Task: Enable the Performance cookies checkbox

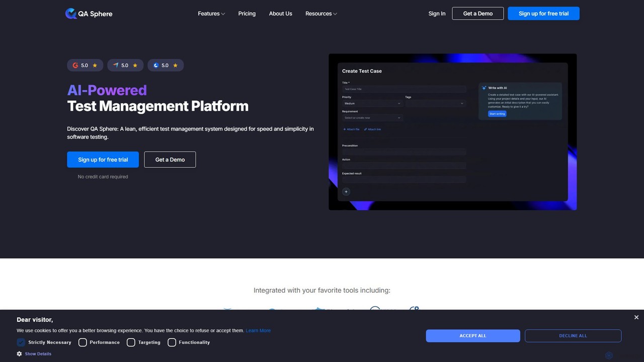Action: click(x=83, y=342)
